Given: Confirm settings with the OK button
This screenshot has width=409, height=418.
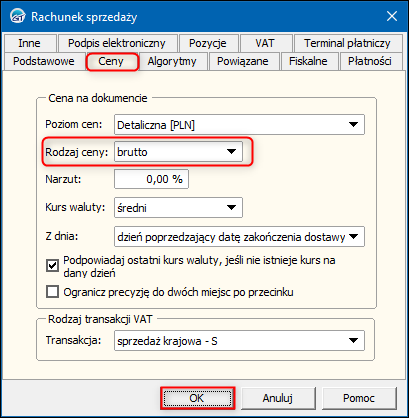Looking at the screenshot, I should [x=197, y=398].
